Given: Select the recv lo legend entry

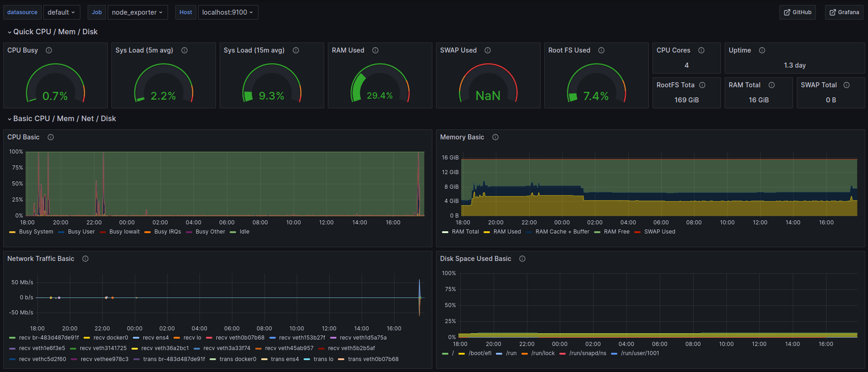Looking at the screenshot, I should pyautogui.click(x=192, y=338).
